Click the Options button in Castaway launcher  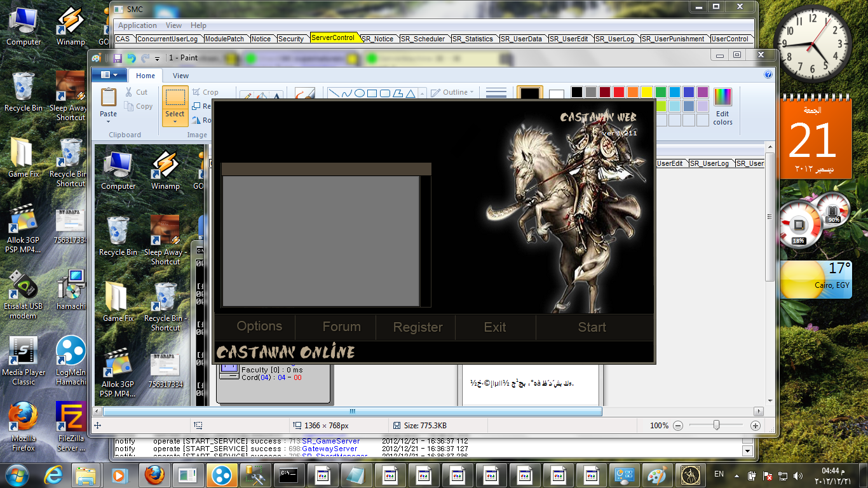pyautogui.click(x=259, y=327)
